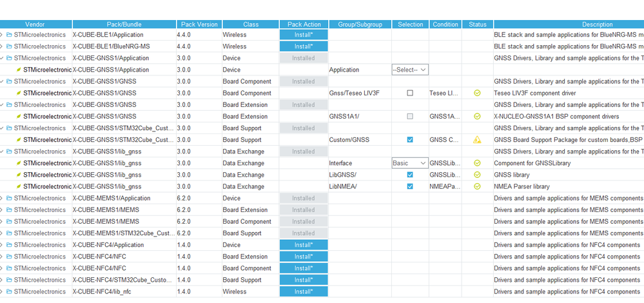Sort by the Class column header
644x303 pixels.
pyautogui.click(x=251, y=24)
